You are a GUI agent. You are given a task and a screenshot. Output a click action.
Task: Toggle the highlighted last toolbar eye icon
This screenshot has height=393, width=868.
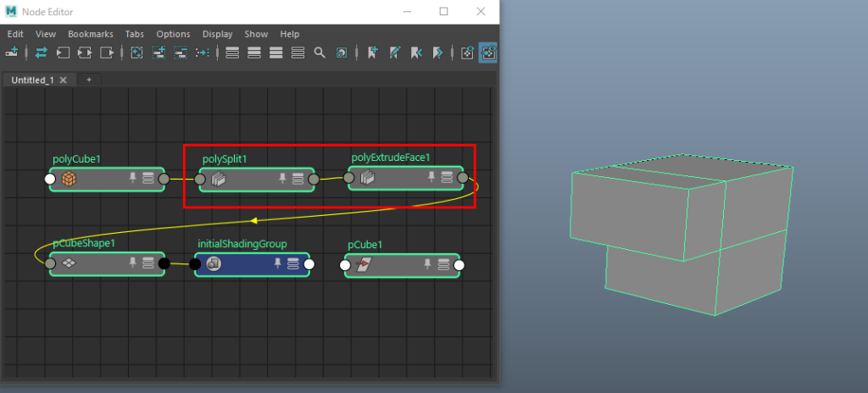point(487,53)
